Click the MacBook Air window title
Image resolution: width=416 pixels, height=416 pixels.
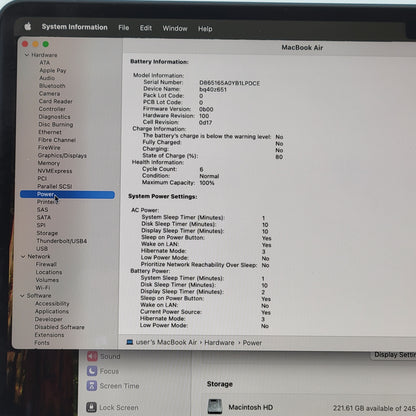[302, 47]
